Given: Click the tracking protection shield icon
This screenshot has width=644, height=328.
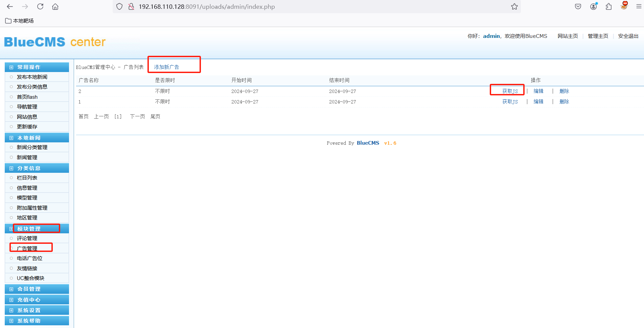Looking at the screenshot, I should (119, 6).
